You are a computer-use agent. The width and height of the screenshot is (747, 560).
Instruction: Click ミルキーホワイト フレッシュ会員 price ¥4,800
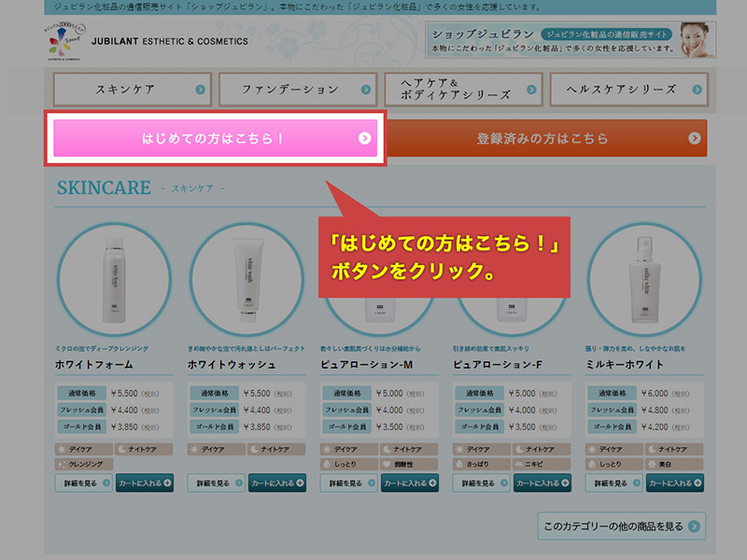pos(655,410)
